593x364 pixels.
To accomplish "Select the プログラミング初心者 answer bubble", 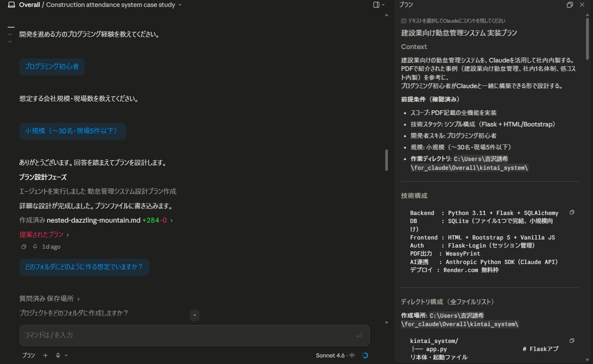I will pos(52,67).
